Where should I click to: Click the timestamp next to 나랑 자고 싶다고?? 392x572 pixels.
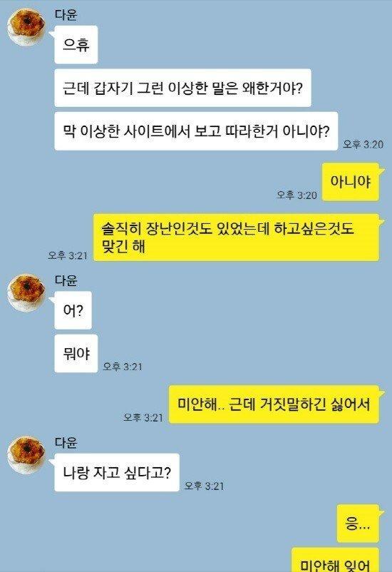205,486
